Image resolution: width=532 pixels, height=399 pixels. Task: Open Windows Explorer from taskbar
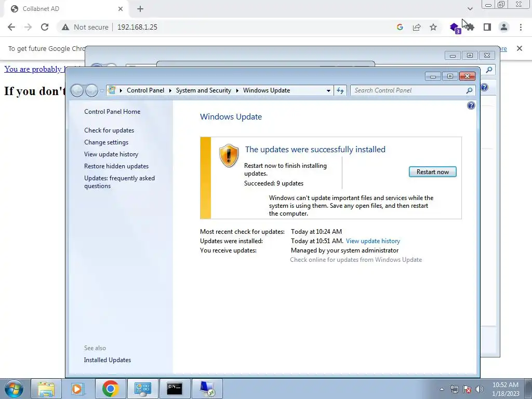(46, 389)
